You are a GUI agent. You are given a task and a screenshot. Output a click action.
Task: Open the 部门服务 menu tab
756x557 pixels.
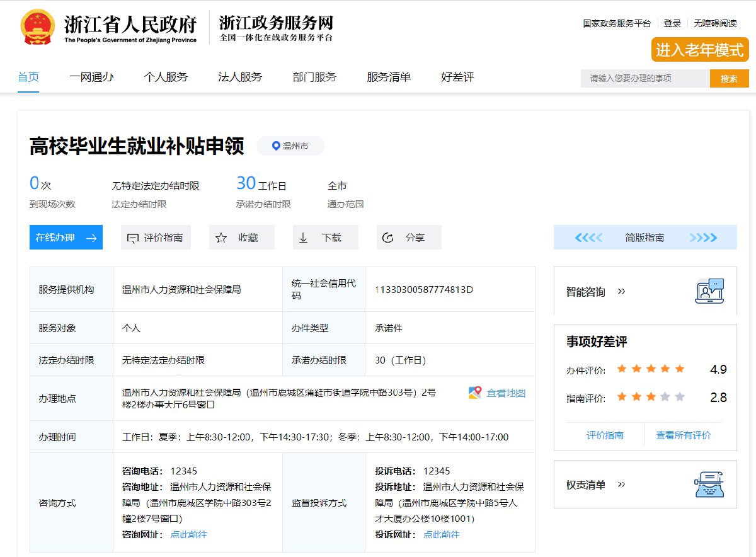tap(314, 78)
